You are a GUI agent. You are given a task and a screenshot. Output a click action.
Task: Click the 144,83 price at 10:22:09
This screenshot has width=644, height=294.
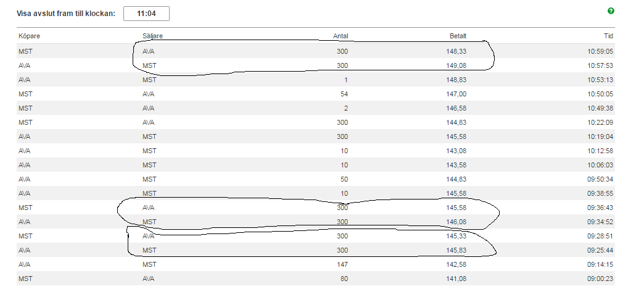456,122
